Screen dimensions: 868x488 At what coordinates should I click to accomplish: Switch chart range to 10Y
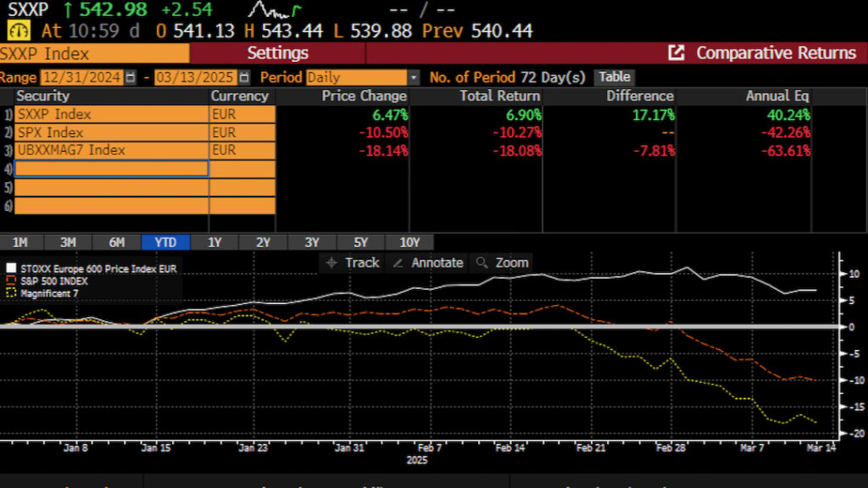pyautogui.click(x=409, y=242)
